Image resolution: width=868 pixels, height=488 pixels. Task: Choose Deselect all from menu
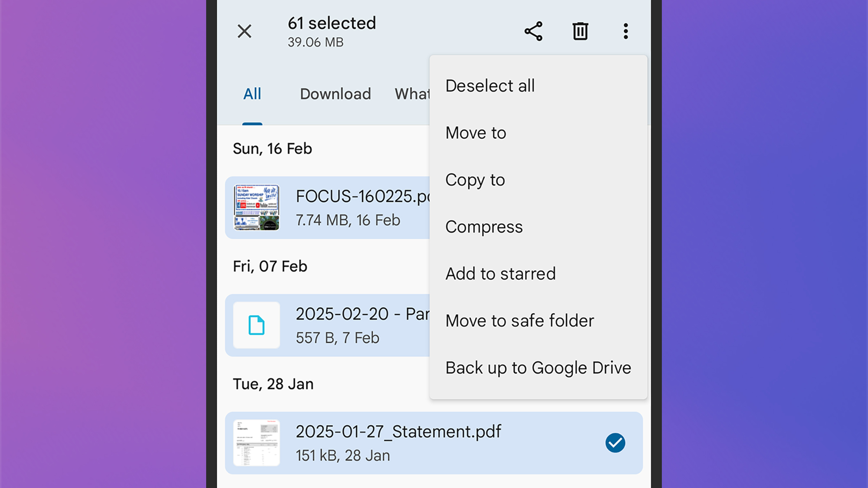point(490,86)
